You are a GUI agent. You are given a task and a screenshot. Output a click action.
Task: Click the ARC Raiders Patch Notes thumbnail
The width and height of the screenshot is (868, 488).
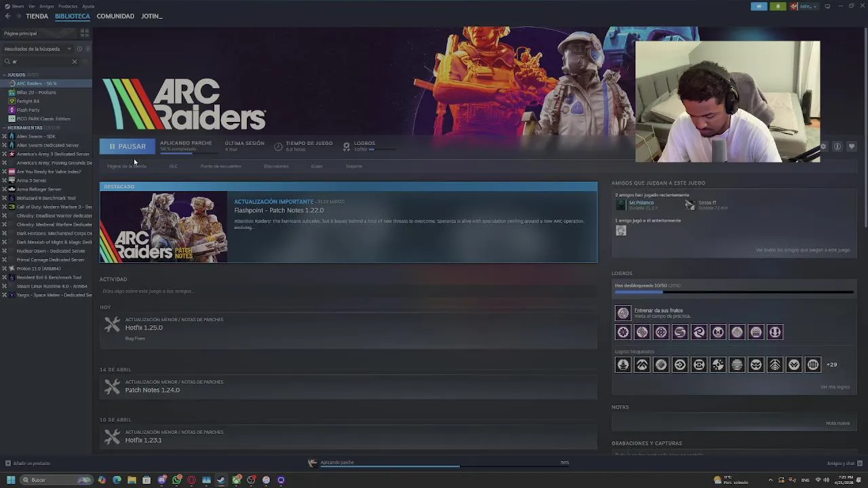[163, 226]
